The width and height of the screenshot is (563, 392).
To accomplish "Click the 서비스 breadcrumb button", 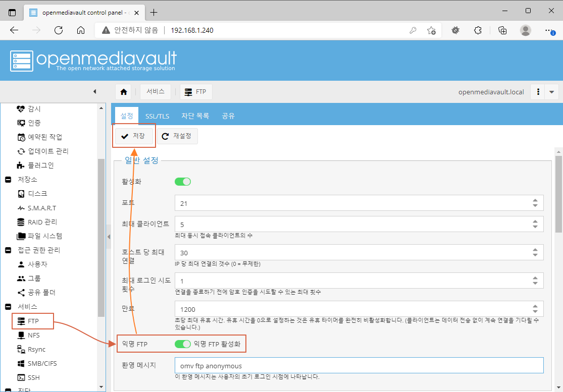I will pyautogui.click(x=156, y=92).
